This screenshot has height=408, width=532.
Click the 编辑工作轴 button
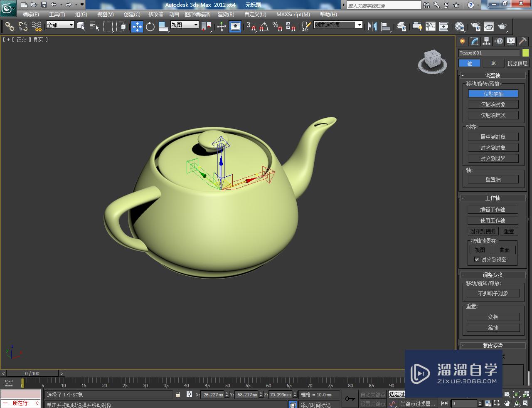point(493,210)
